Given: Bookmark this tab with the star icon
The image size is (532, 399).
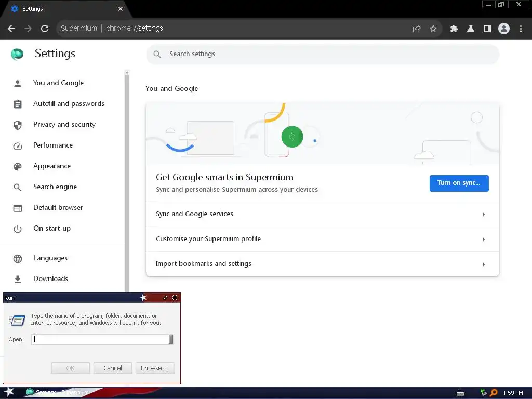Looking at the screenshot, I should 433,29.
